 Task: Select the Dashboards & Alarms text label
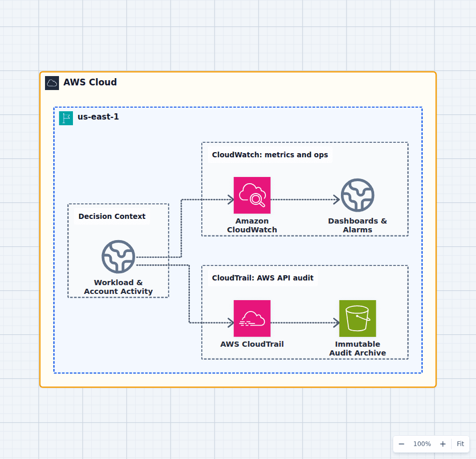358,225
